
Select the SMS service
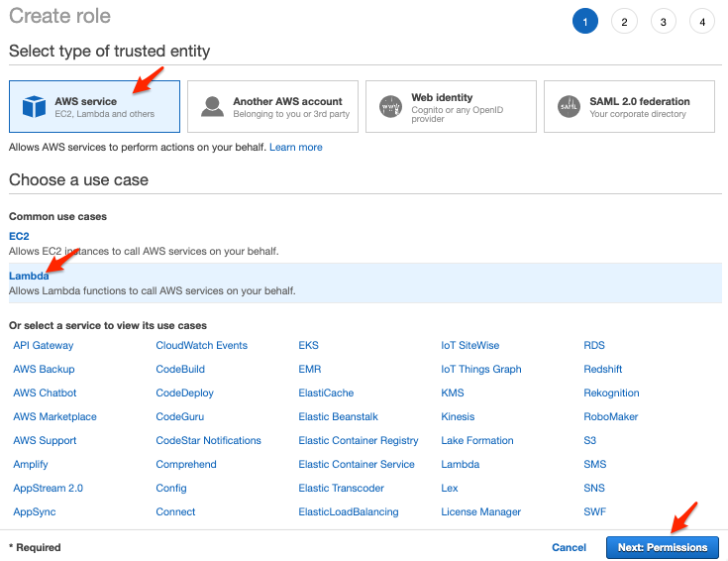coord(594,464)
